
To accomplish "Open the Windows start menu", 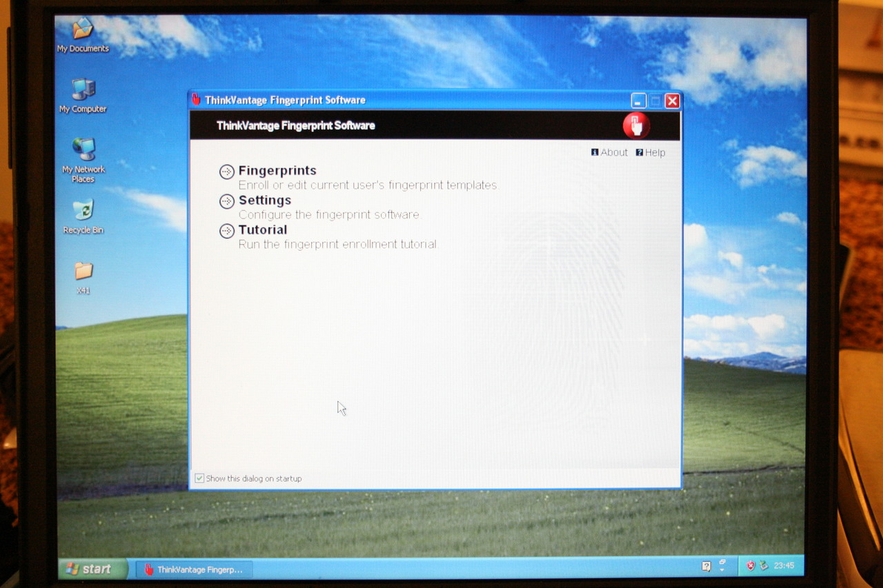I will tap(92, 569).
